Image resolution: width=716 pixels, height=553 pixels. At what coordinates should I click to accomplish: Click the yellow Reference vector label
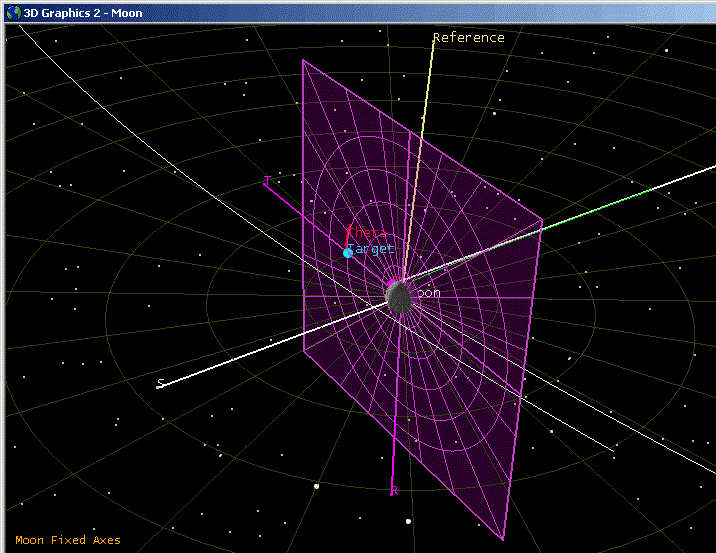pos(468,38)
